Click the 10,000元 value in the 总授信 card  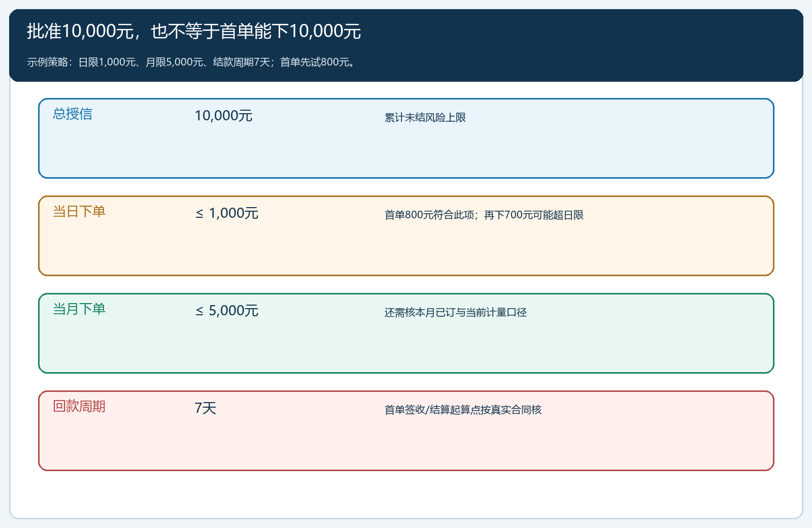tap(223, 116)
